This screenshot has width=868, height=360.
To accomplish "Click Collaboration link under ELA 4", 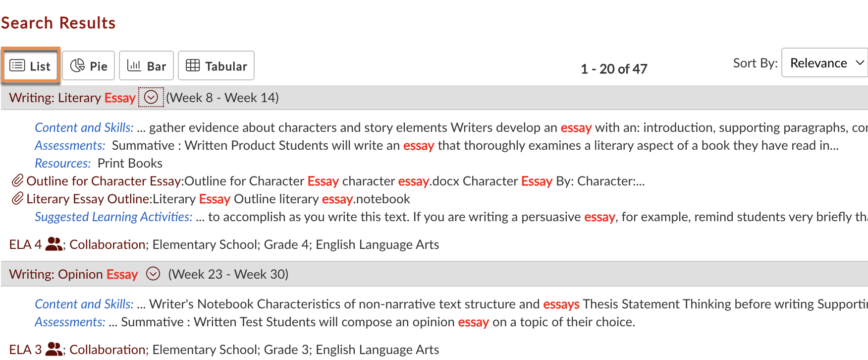I will (108, 244).
